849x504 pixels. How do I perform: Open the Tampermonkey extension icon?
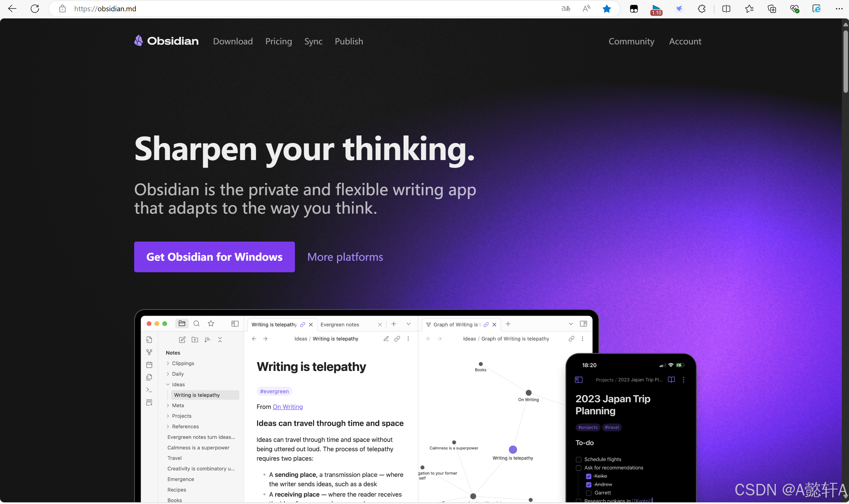click(x=634, y=9)
